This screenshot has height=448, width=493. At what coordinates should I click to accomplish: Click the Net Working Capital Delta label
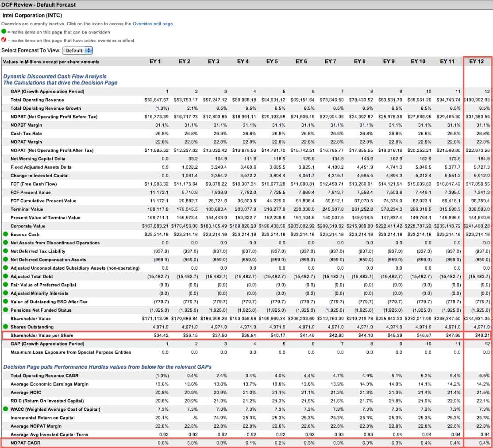[x=38, y=158]
